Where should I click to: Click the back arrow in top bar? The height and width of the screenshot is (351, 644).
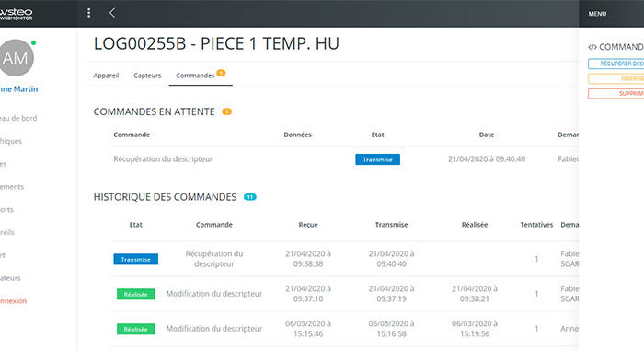(111, 13)
